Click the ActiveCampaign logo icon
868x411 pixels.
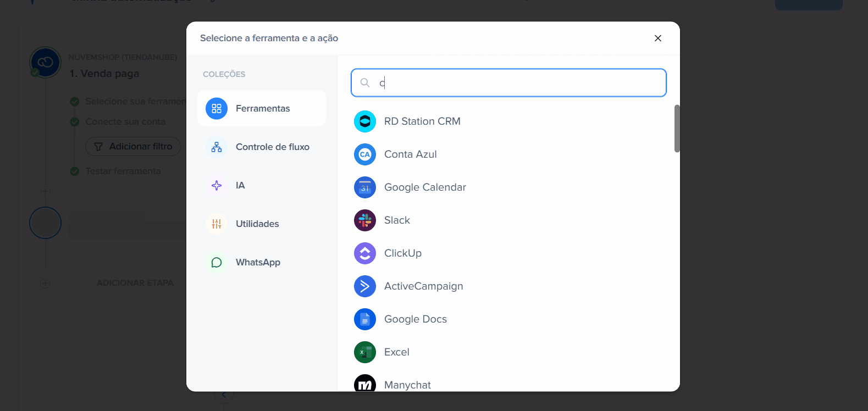365,286
